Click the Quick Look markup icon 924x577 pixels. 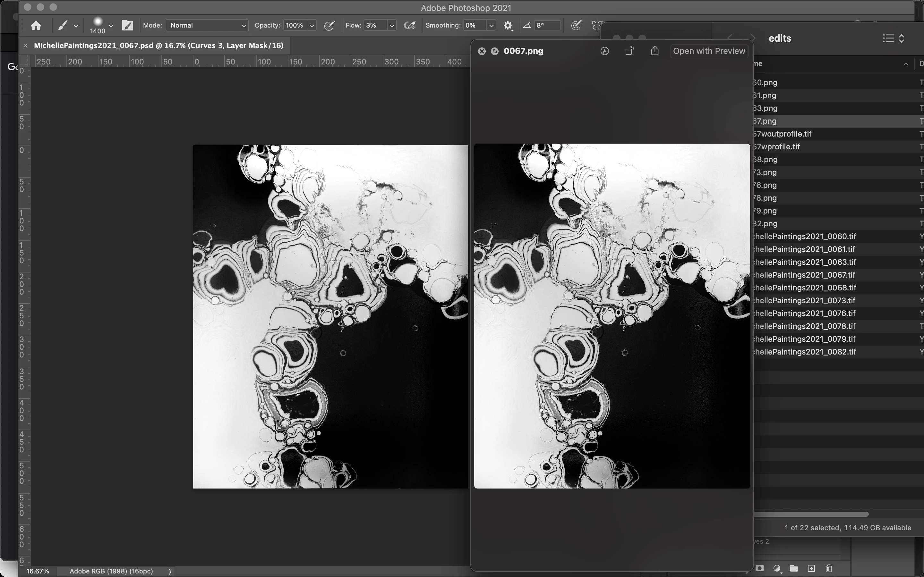click(x=604, y=51)
